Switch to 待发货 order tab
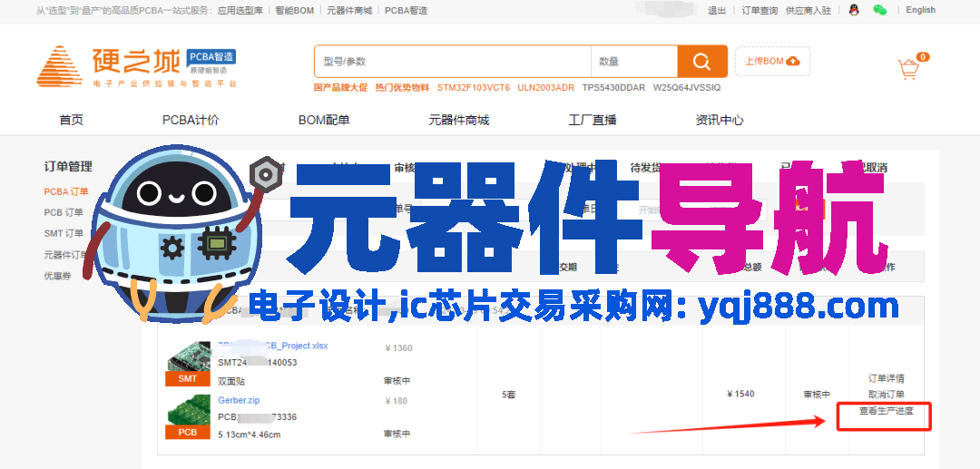Screen dimensions: 980x469 646,168
